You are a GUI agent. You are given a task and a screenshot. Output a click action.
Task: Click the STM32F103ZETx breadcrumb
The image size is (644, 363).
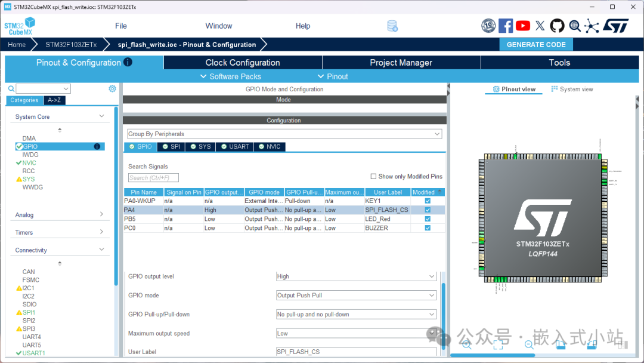click(x=71, y=44)
